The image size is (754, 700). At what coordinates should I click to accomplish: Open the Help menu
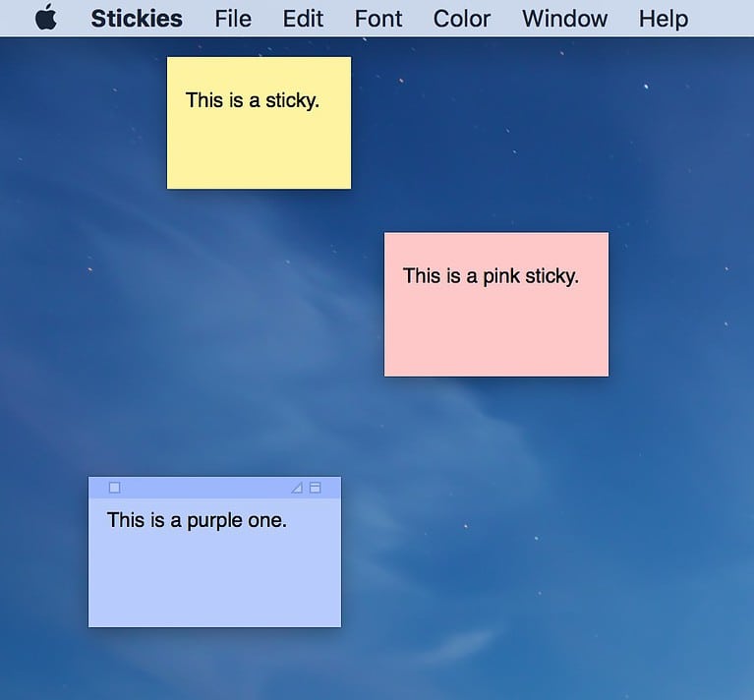click(x=664, y=19)
